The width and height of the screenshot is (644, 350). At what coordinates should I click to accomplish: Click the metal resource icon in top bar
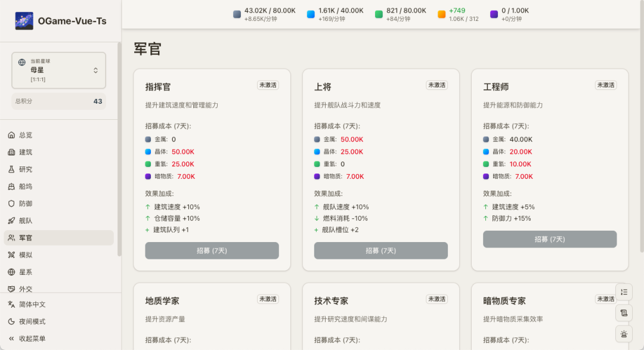tap(237, 14)
